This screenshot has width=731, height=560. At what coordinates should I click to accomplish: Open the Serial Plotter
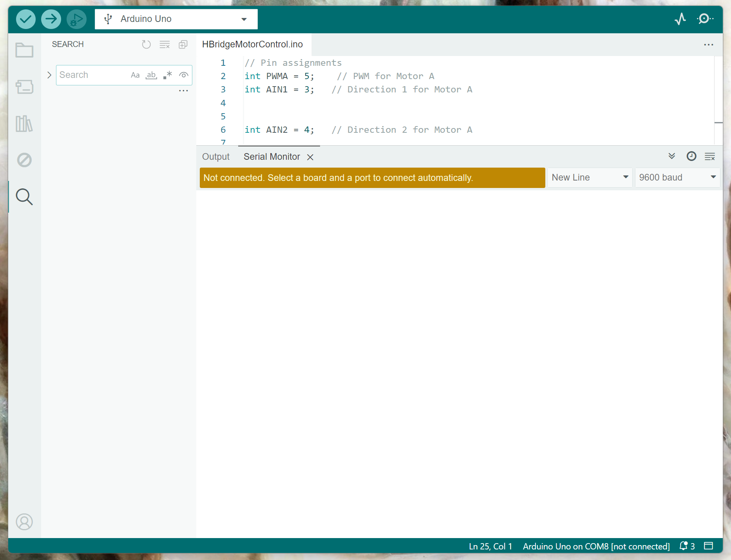click(680, 18)
